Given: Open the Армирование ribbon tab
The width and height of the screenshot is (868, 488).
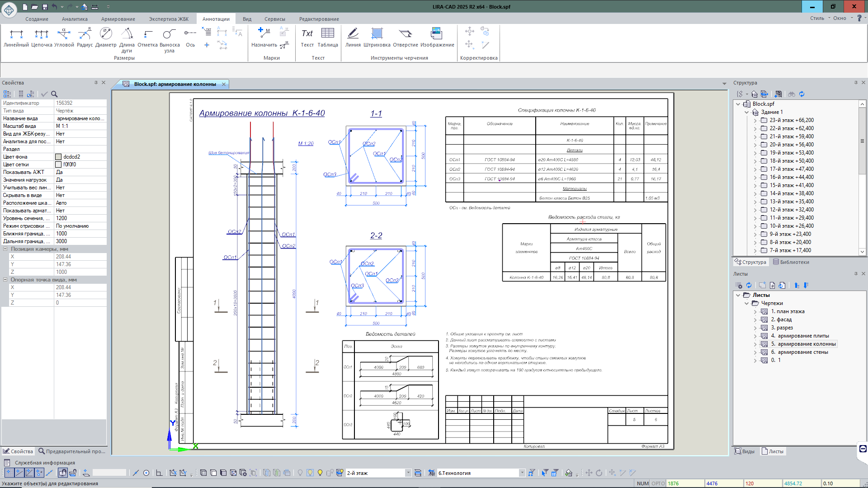Looking at the screenshot, I should pyautogui.click(x=118, y=19).
